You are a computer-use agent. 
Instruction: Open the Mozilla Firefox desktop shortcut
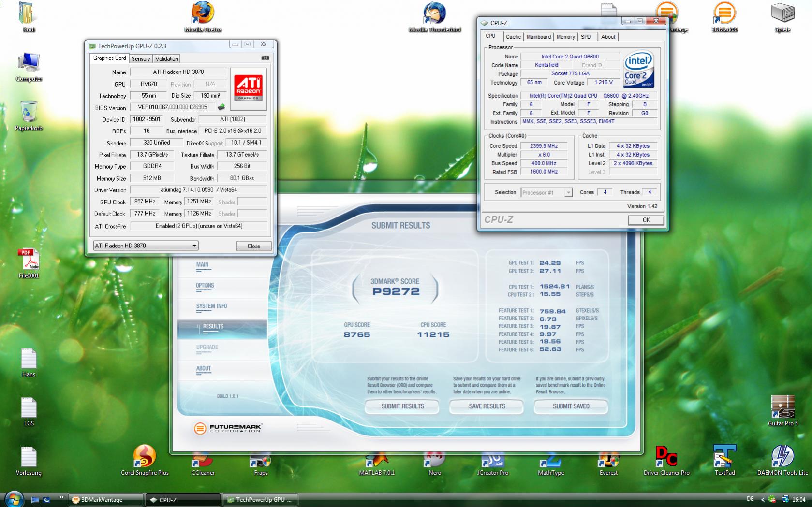click(203, 16)
